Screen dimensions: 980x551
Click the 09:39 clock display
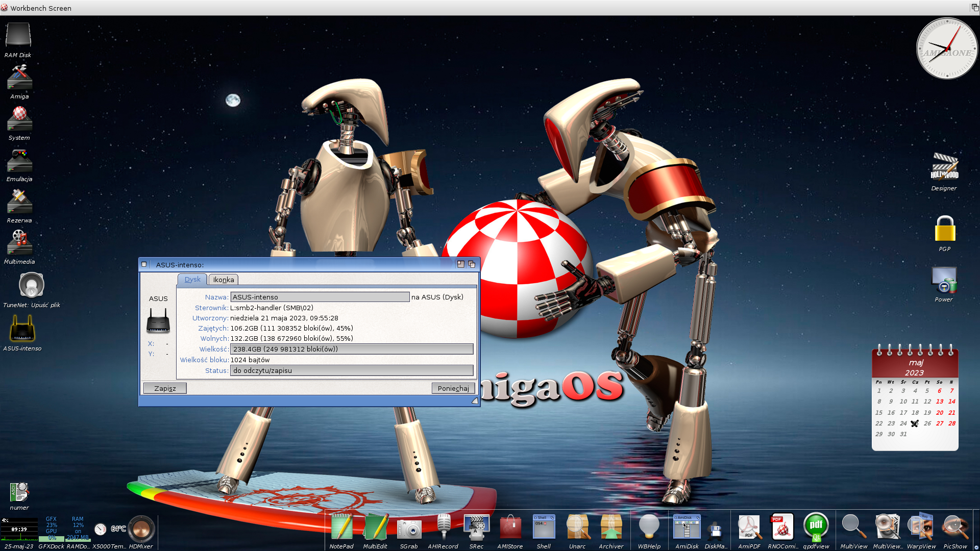pyautogui.click(x=19, y=530)
